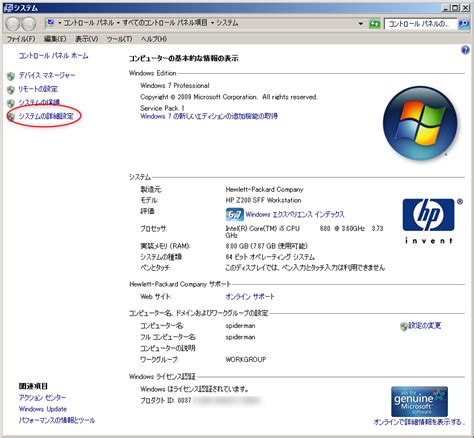
Task: Click the green refresh button
Action: pyautogui.click(x=375, y=24)
